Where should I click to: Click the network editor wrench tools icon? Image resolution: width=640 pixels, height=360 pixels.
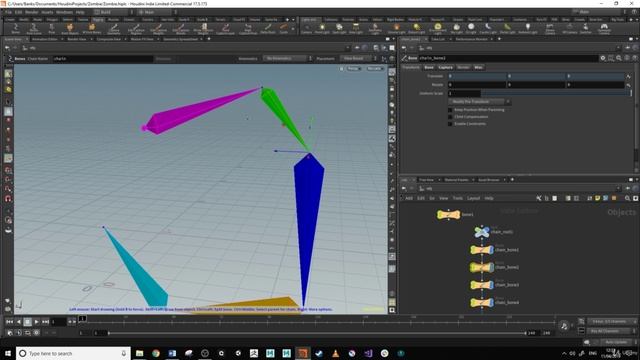tap(539, 198)
